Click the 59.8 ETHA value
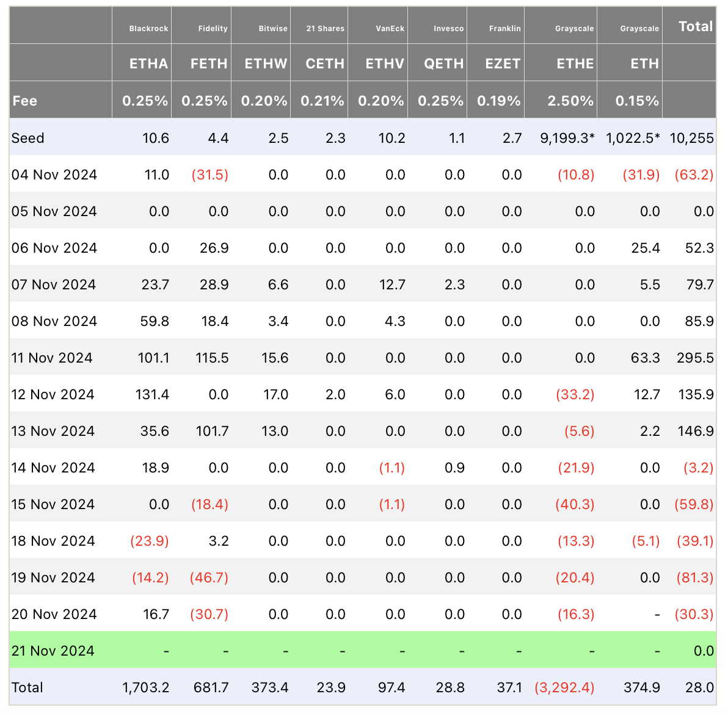Image resolution: width=728 pixels, height=713 pixels. coord(155,321)
